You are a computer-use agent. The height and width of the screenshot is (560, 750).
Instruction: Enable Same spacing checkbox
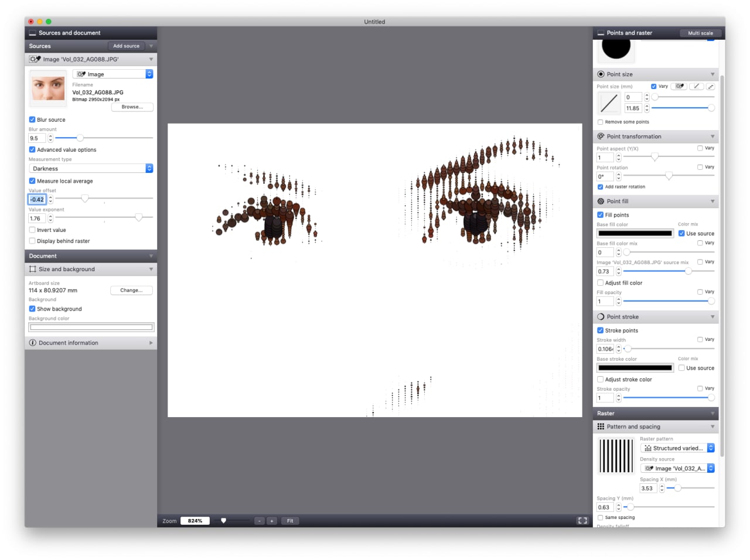[600, 517]
